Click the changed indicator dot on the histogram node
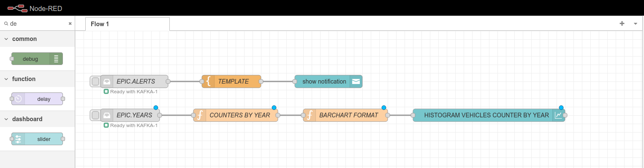 click(561, 108)
